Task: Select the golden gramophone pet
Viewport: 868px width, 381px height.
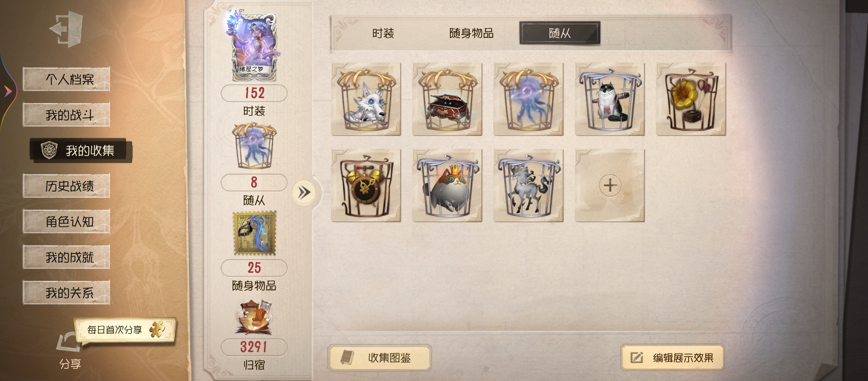Action: (691, 99)
